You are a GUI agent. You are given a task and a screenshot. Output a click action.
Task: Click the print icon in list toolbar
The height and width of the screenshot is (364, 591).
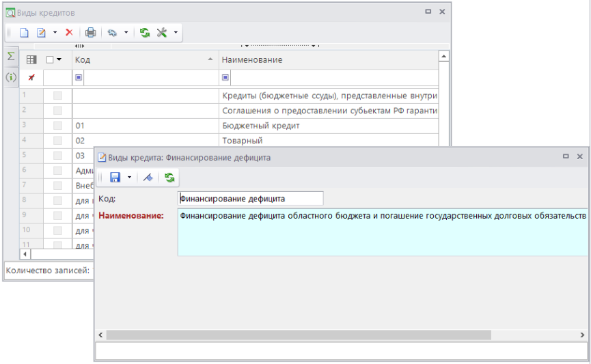coord(90,33)
